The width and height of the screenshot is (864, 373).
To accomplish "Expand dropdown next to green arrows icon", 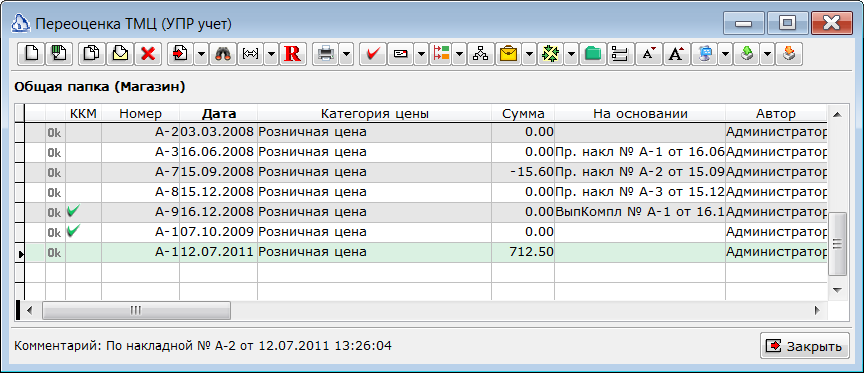I will click(570, 54).
